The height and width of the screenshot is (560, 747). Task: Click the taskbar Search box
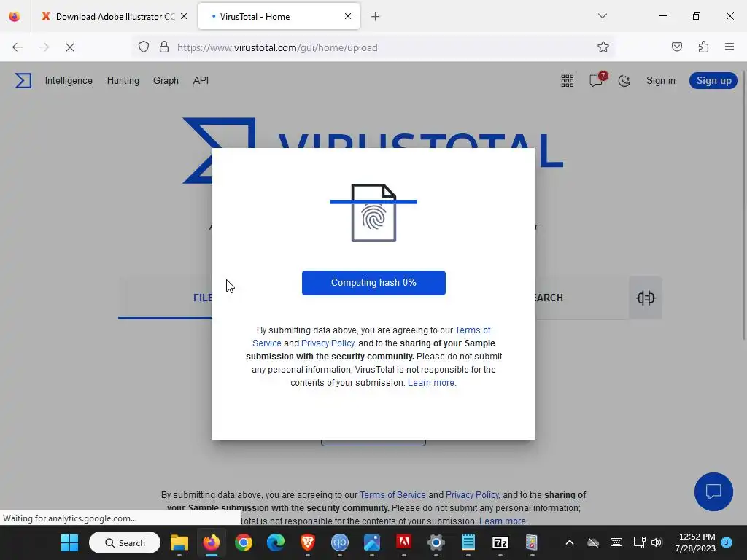[125, 542]
